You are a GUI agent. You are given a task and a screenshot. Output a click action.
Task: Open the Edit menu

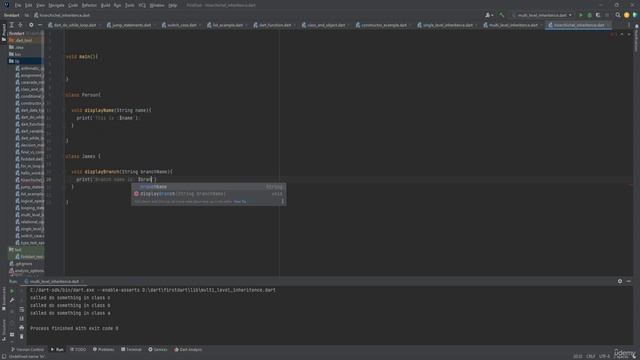click(28, 5)
